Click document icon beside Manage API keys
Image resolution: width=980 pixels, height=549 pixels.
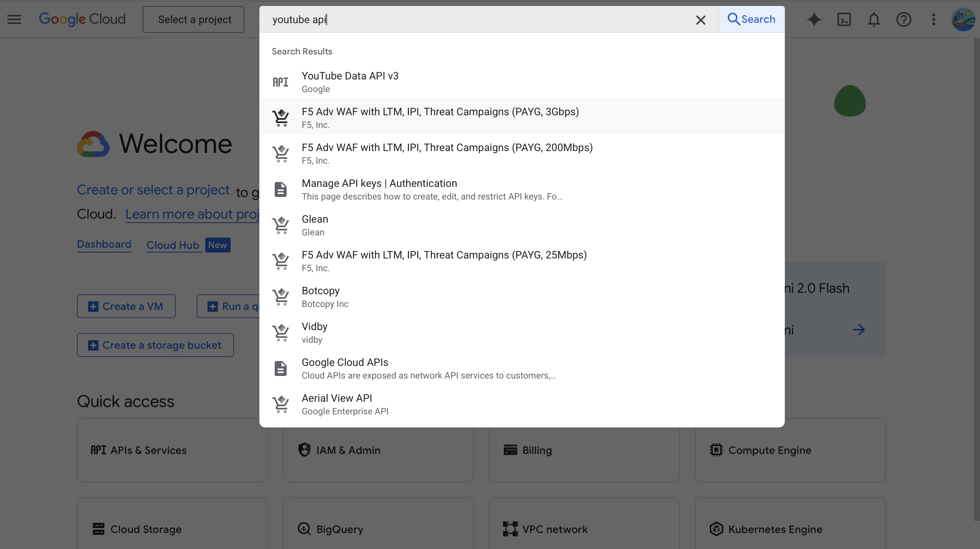281,189
